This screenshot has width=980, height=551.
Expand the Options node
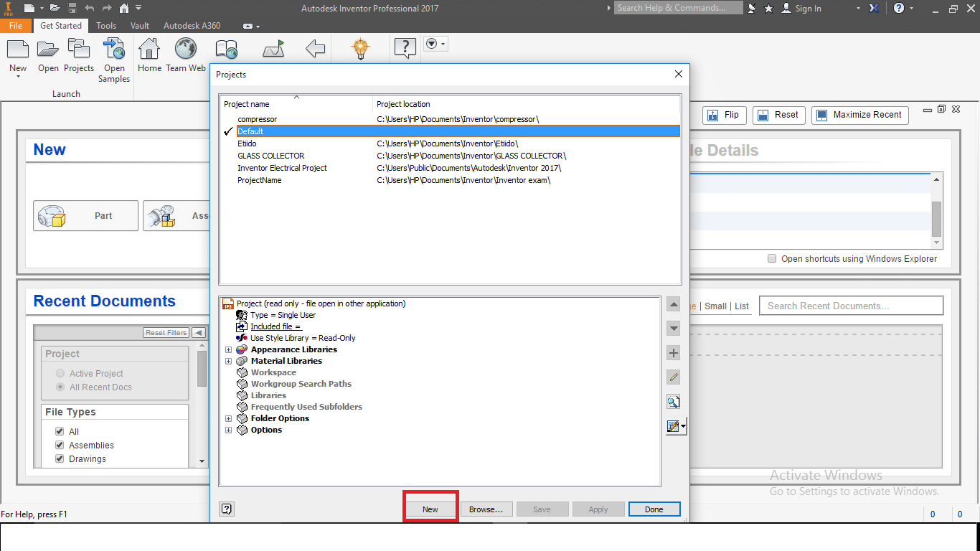229,430
